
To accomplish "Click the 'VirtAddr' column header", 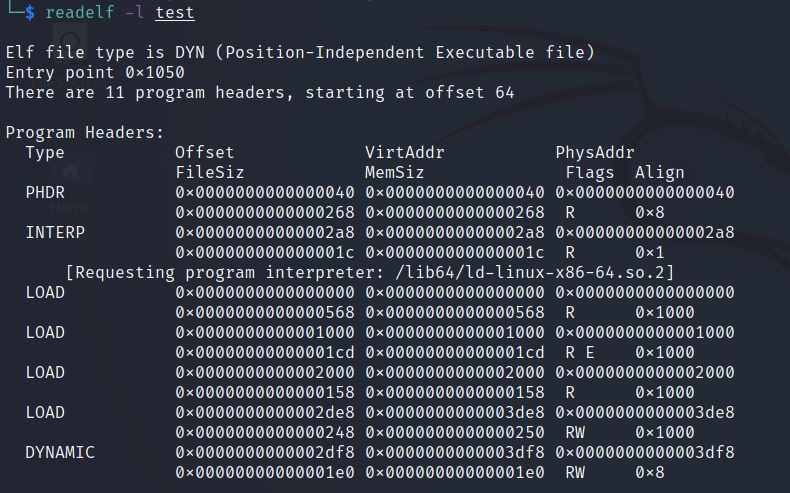I will click(x=404, y=152).
